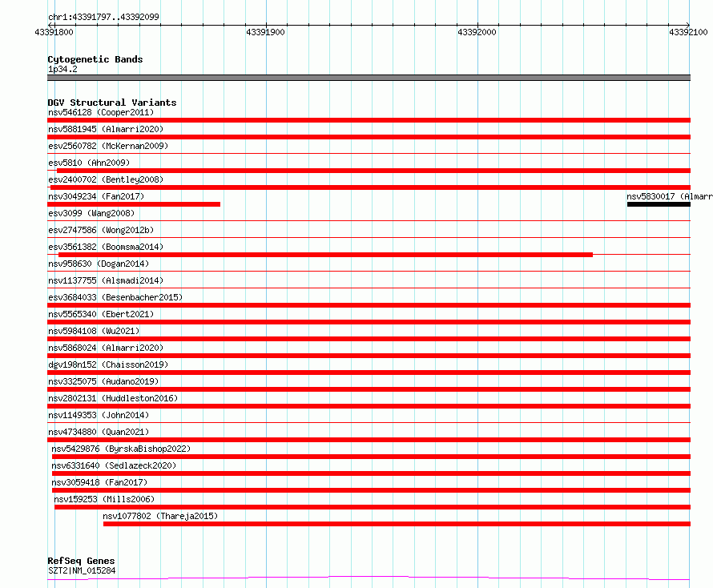Click ruler position 43391800
Screen dimensions: 713x588
click(x=54, y=32)
